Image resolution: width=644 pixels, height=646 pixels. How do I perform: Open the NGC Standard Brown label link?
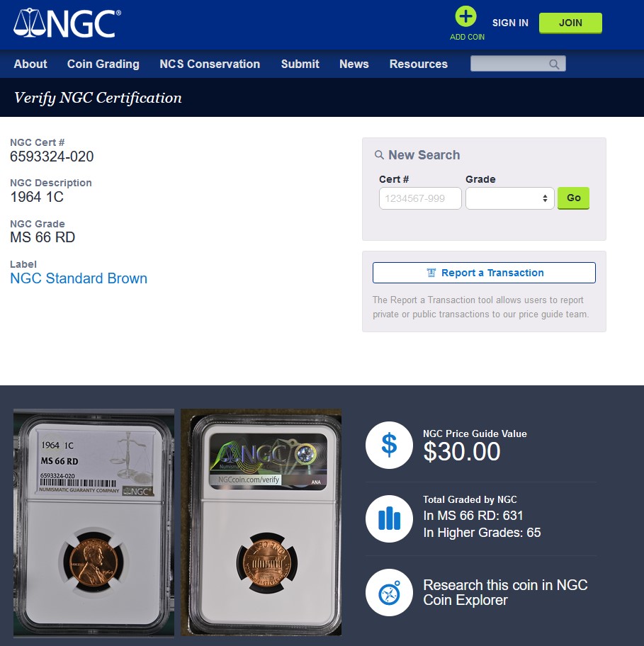coord(79,278)
